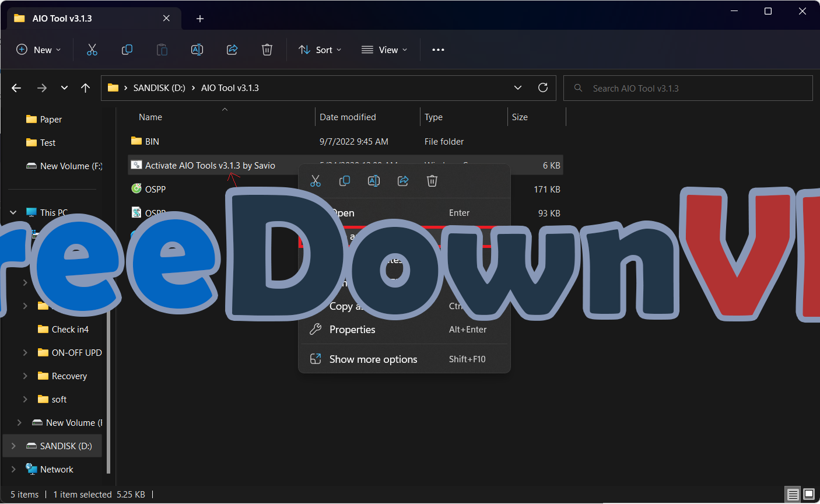Click the Delete trash icon in the toolbar

(267, 50)
